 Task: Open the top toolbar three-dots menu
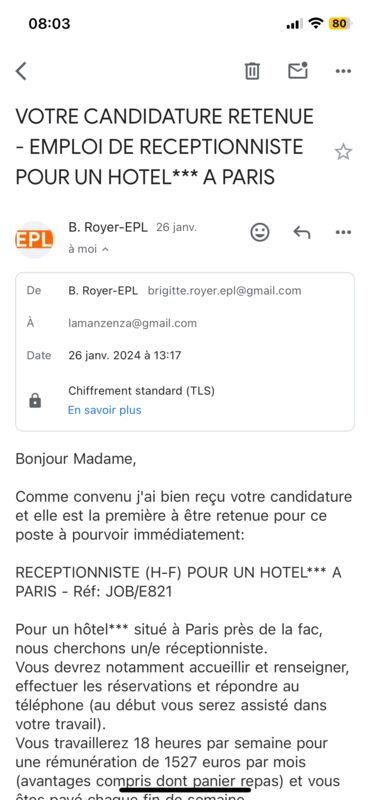coord(343,71)
